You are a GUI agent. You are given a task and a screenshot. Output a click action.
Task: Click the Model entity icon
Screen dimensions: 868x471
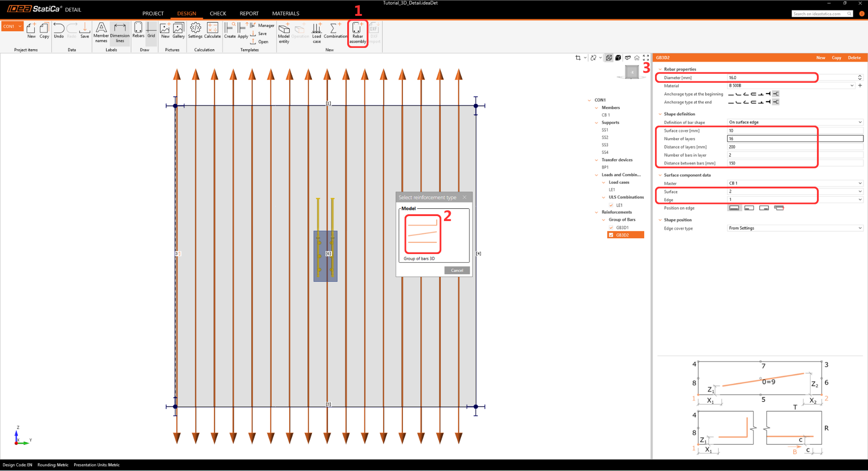[284, 33]
